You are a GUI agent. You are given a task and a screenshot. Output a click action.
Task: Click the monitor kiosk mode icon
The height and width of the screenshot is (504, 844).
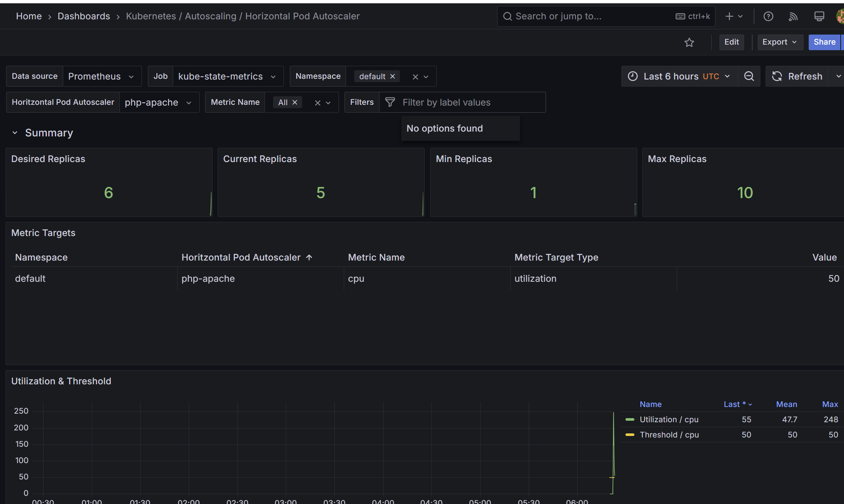[x=819, y=16]
